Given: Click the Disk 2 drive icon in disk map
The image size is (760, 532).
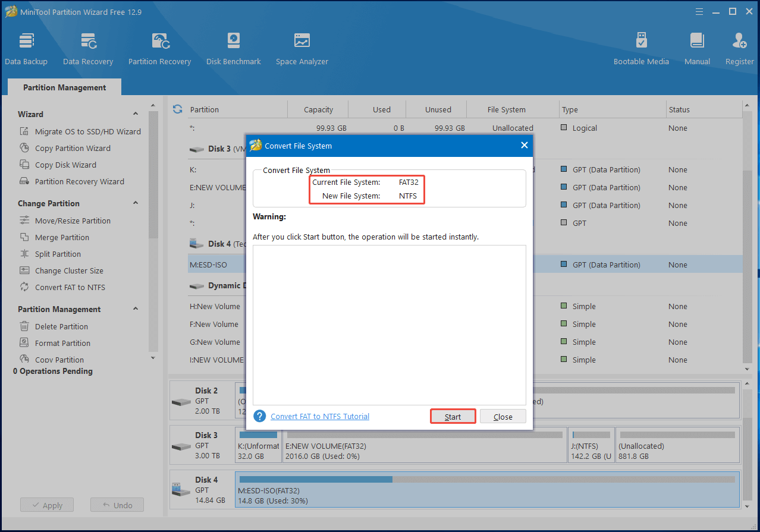Looking at the screenshot, I should coord(181,401).
